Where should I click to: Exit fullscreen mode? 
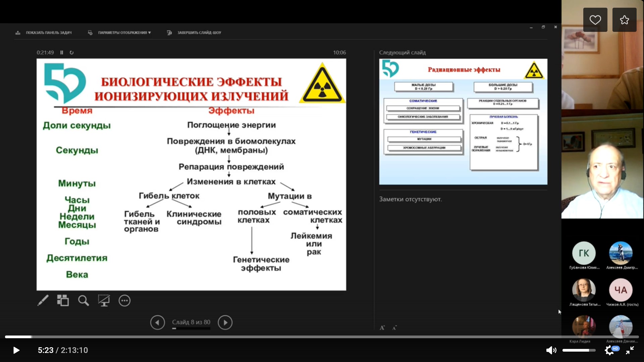click(630, 350)
